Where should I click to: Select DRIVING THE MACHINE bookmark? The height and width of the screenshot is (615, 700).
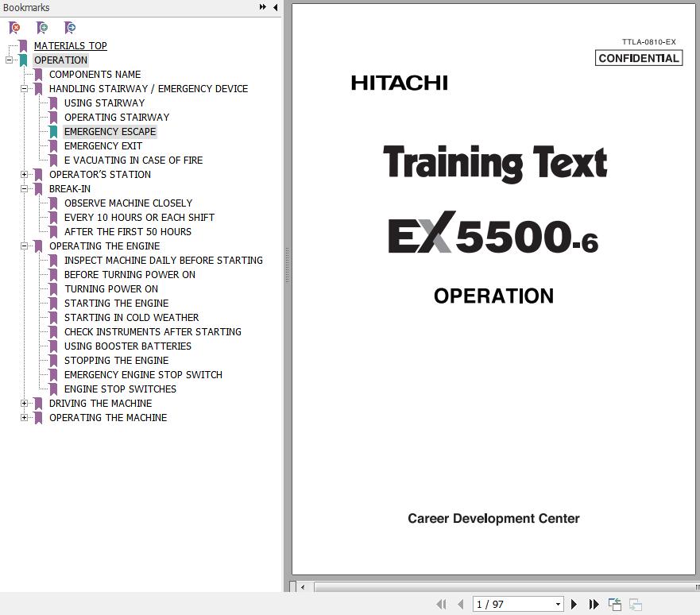point(100,403)
